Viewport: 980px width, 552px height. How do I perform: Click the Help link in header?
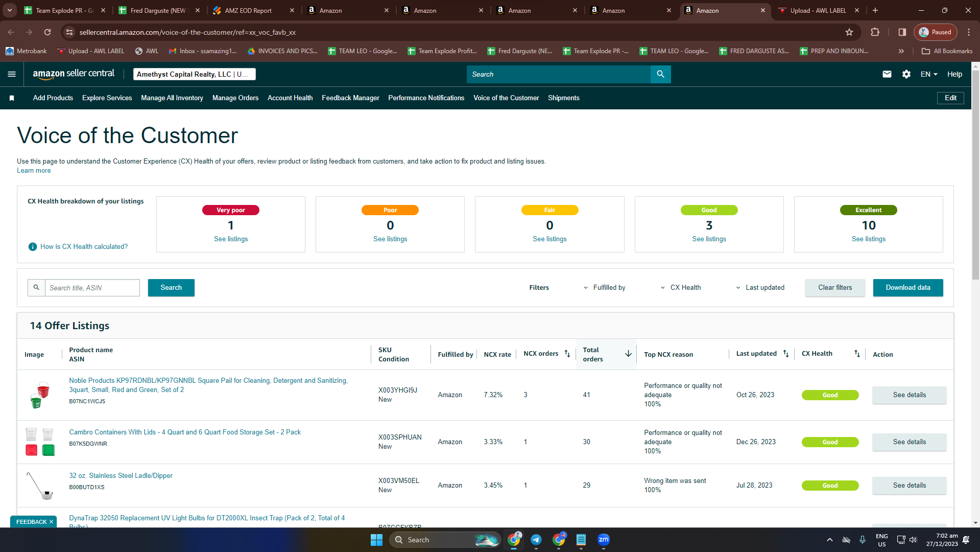[x=954, y=74]
